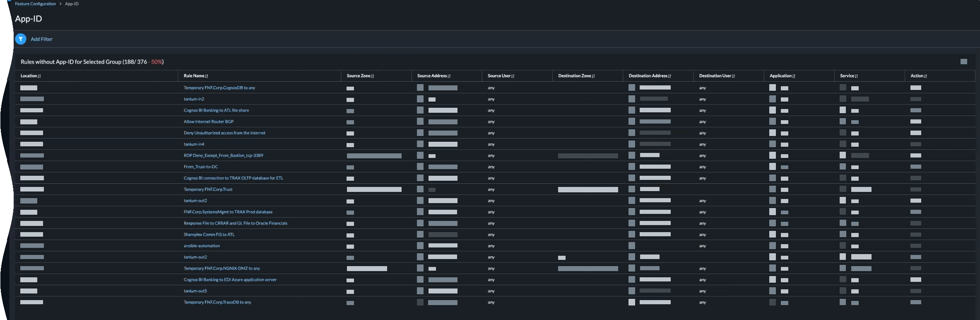
Task: Sort rules by the Action column
Action: (925, 76)
